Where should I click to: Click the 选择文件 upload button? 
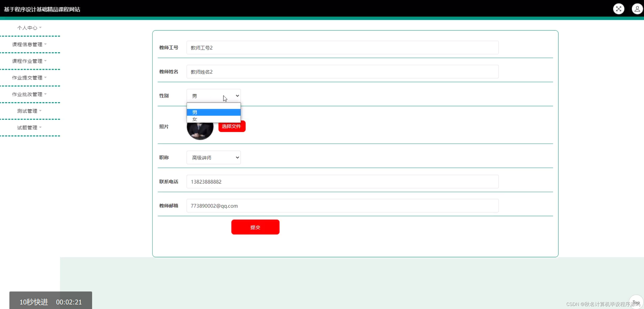232,126
